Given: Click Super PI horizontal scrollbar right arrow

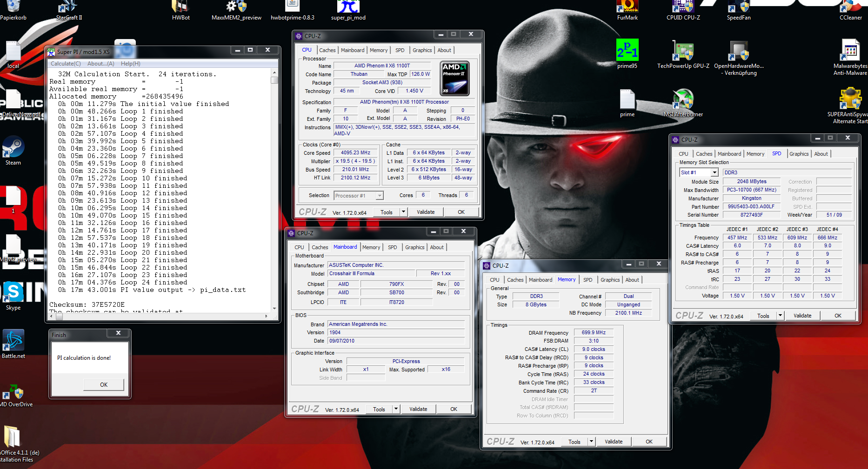Looking at the screenshot, I should coord(266,316).
